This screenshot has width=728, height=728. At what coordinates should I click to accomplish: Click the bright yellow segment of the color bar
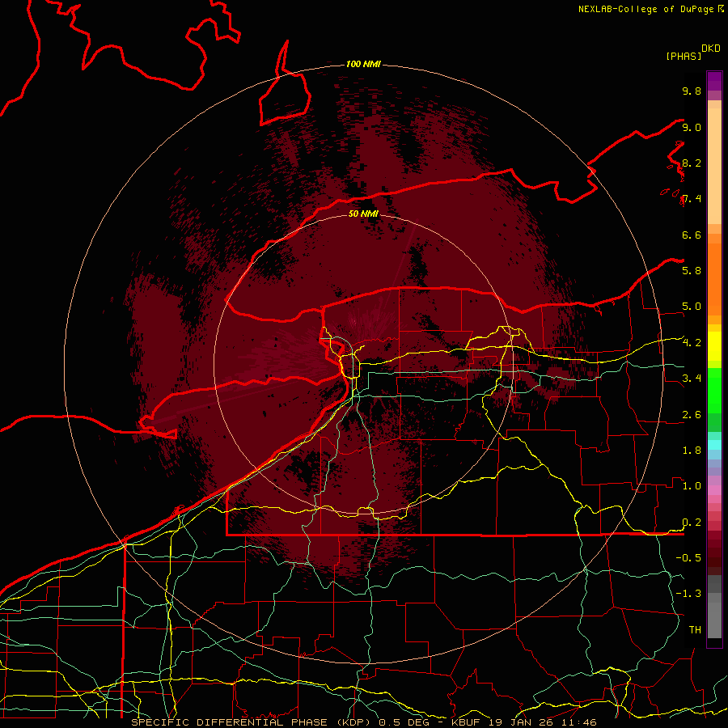point(714,346)
